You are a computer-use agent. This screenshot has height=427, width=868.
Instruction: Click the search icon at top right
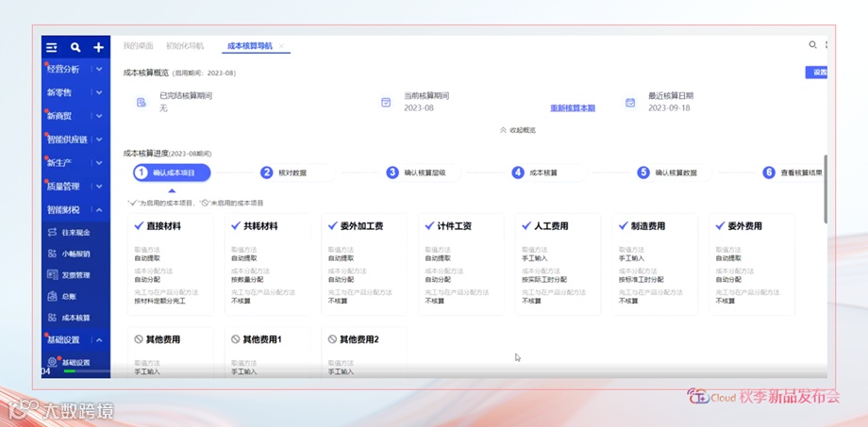(812, 45)
